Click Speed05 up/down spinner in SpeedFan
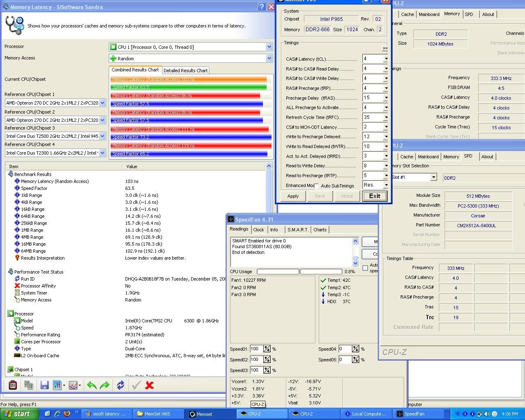This screenshot has height=420, width=525. click(356, 360)
